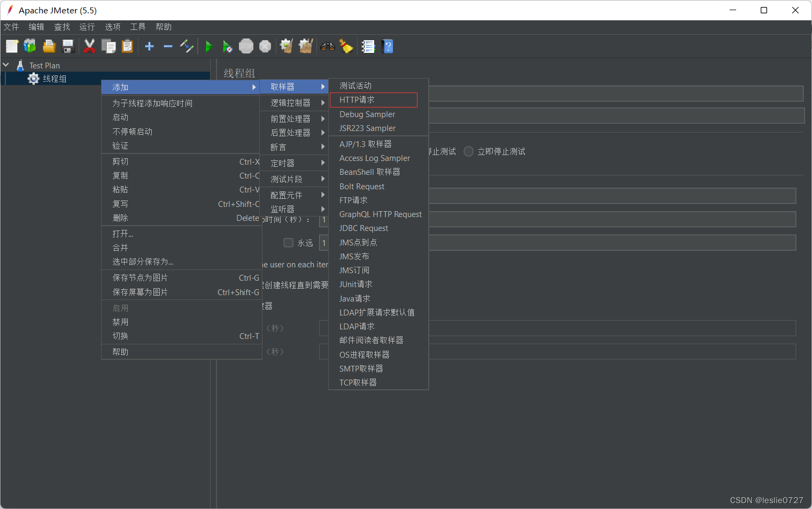The width and height of the screenshot is (812, 509).
Task: Expand the 前置处理器 submenu
Action: (294, 119)
